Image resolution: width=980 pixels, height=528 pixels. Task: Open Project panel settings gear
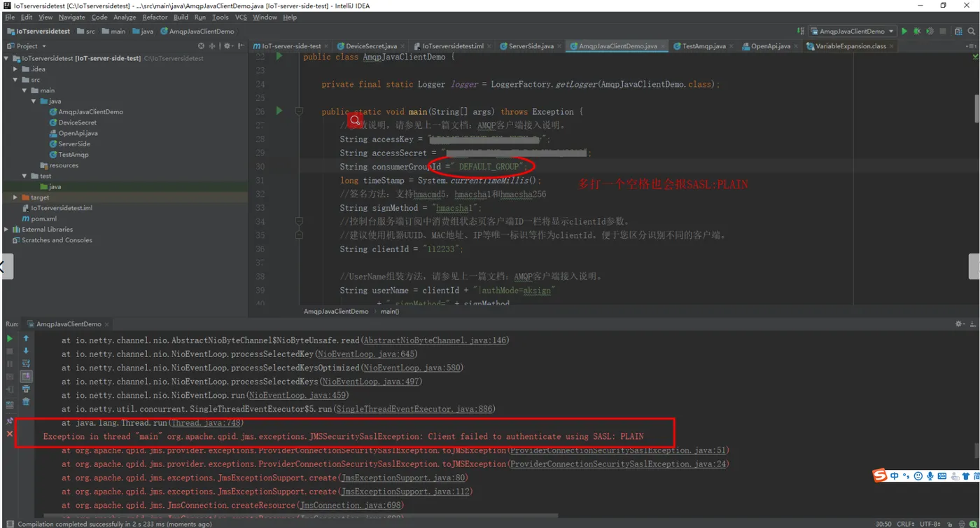(227, 46)
